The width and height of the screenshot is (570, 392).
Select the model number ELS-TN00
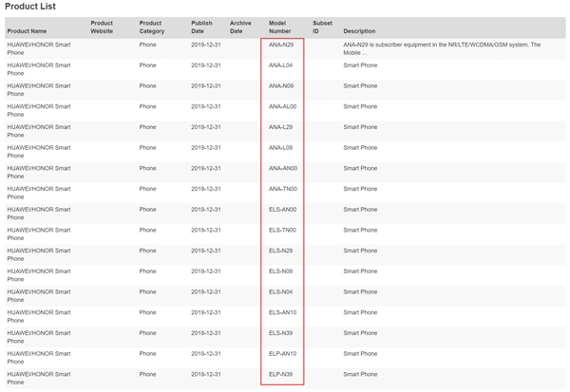tap(282, 230)
